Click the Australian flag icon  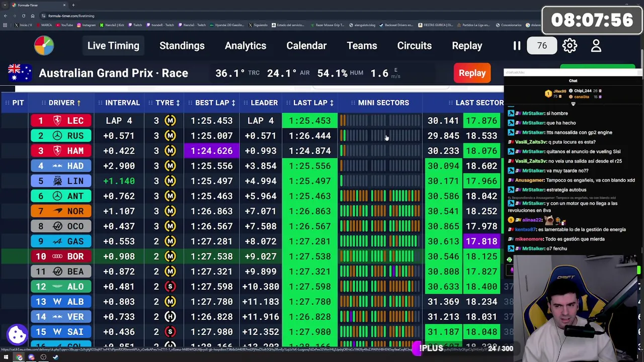point(21,73)
